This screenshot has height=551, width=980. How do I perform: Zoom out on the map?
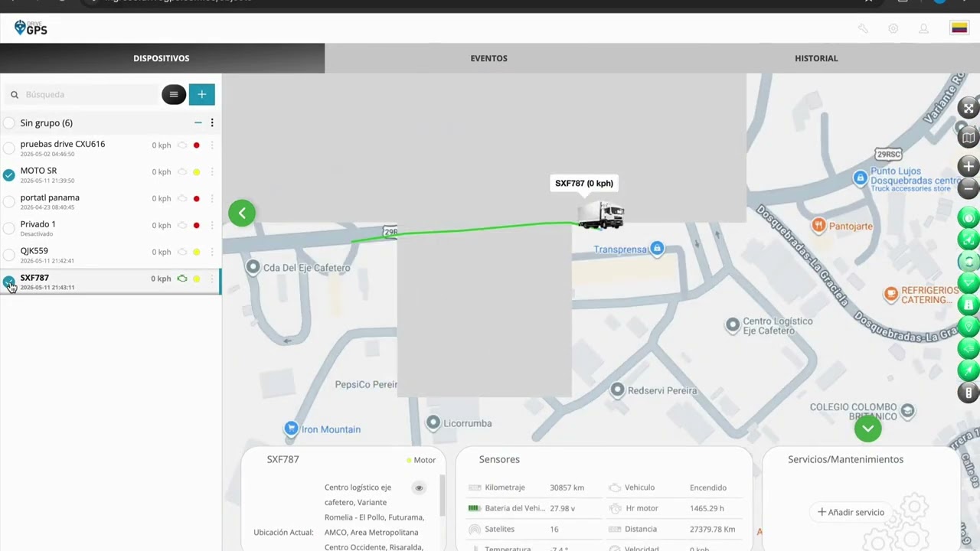(969, 187)
